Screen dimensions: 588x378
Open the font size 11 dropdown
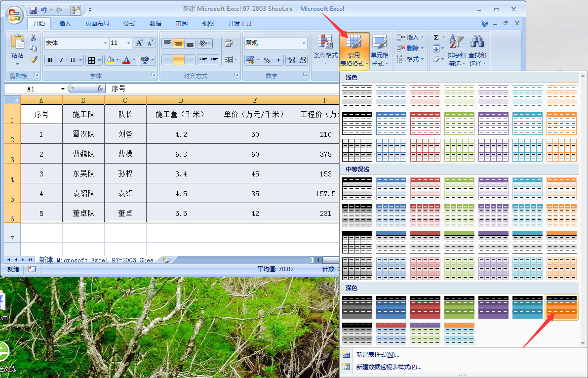point(128,43)
